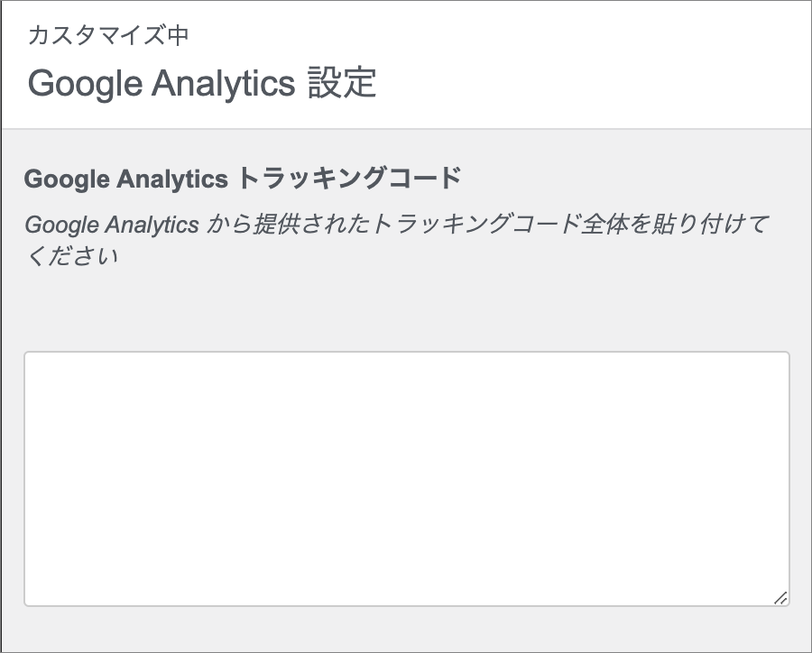This screenshot has width=812, height=653.
Task: Click "Analytics" in the large section heading
Action: [x=224, y=83]
